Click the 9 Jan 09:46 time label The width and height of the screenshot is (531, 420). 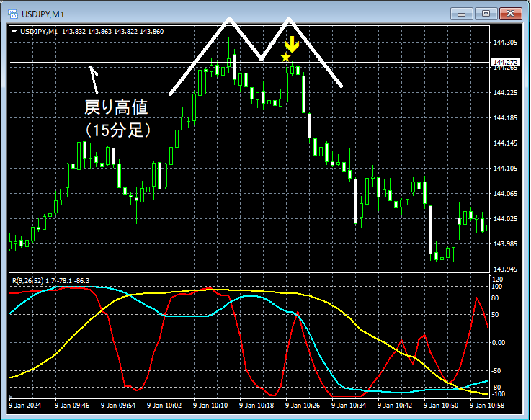[x=72, y=405]
